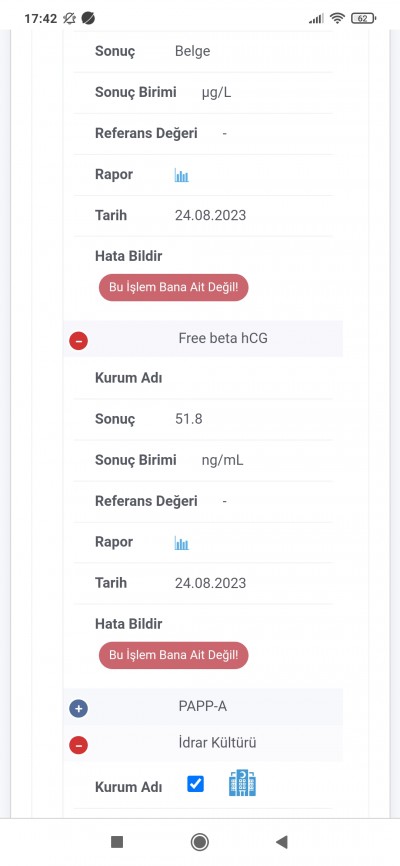Image resolution: width=400 pixels, height=866 pixels.
Task: Open the report chart icon above Free beta hCG
Action: 182,176
